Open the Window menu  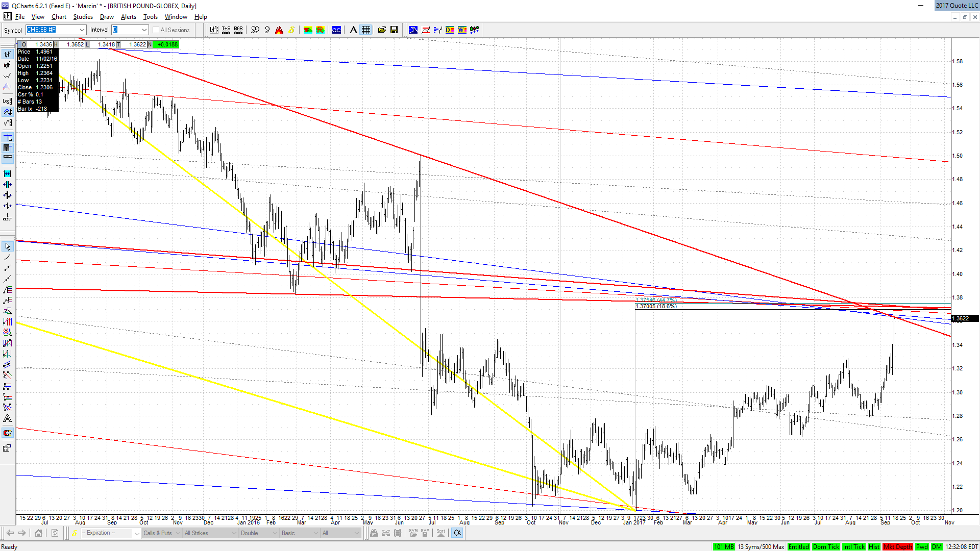point(176,17)
